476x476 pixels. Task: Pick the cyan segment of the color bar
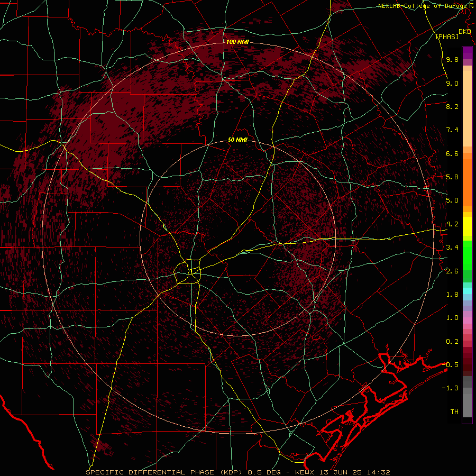(x=467, y=290)
